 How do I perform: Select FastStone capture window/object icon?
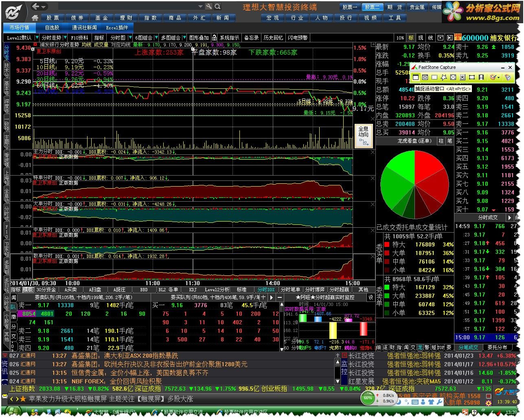click(x=425, y=77)
